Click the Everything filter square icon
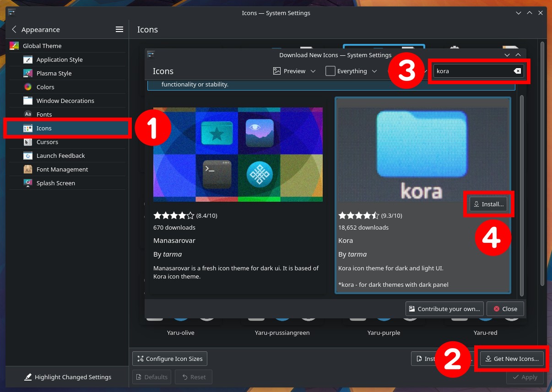Image resolution: width=552 pixels, height=392 pixels. (x=330, y=71)
